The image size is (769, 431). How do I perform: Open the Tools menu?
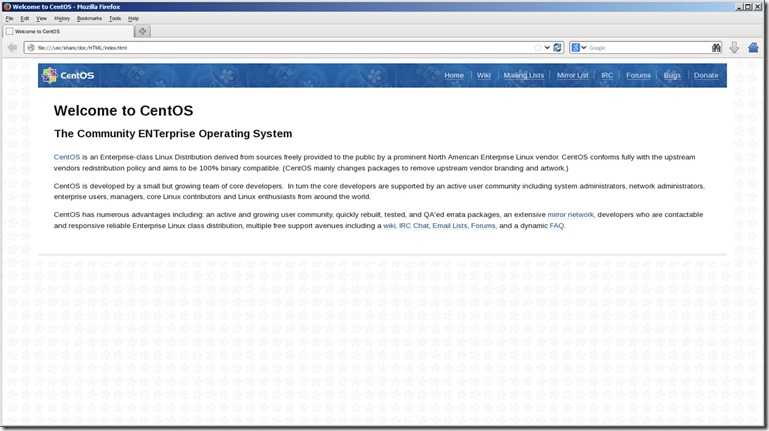pyautogui.click(x=115, y=19)
